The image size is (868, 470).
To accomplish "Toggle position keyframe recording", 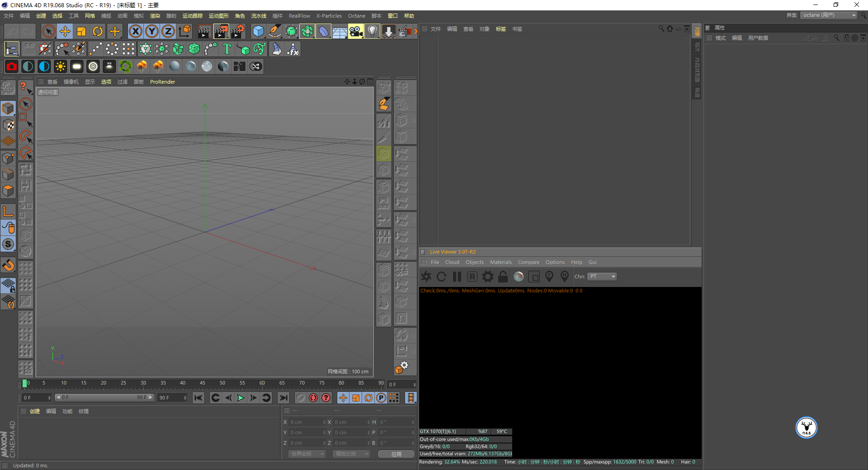I will pos(343,398).
